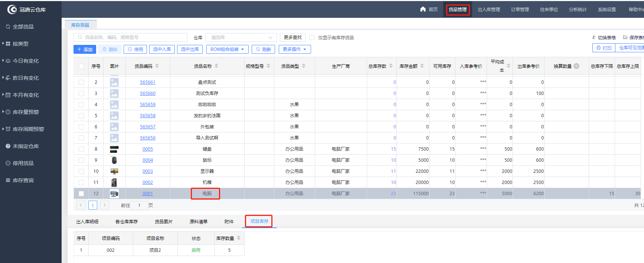This screenshot has height=263, width=644.
Task: Sort by 平均成本 column
Action: point(509,66)
